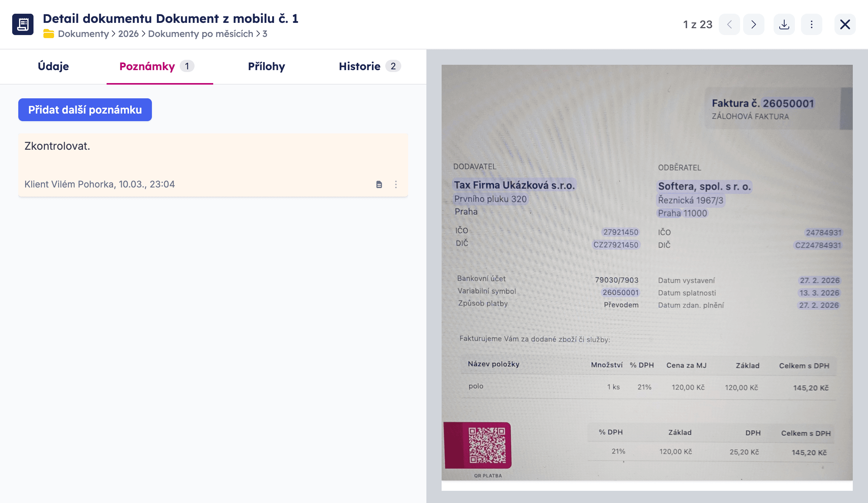This screenshot has width=868, height=503.
Task: Click the QR platba code on invoice
Action: [x=487, y=445]
